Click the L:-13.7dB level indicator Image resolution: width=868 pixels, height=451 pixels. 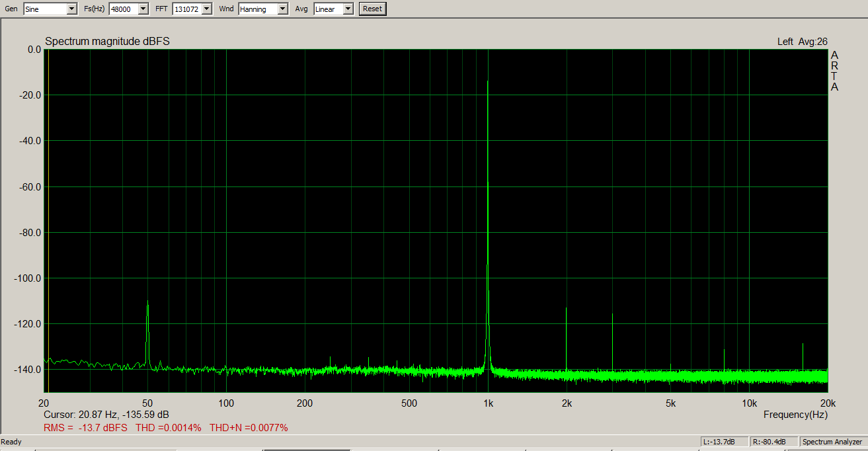point(724,442)
